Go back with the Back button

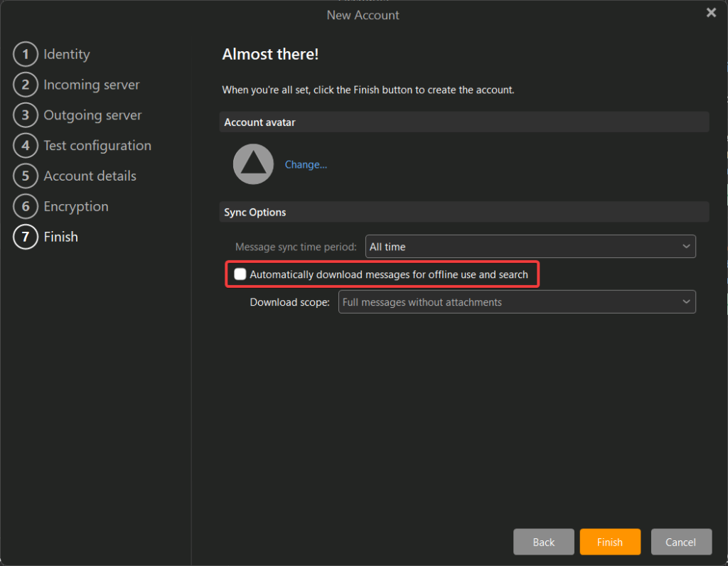coord(543,542)
